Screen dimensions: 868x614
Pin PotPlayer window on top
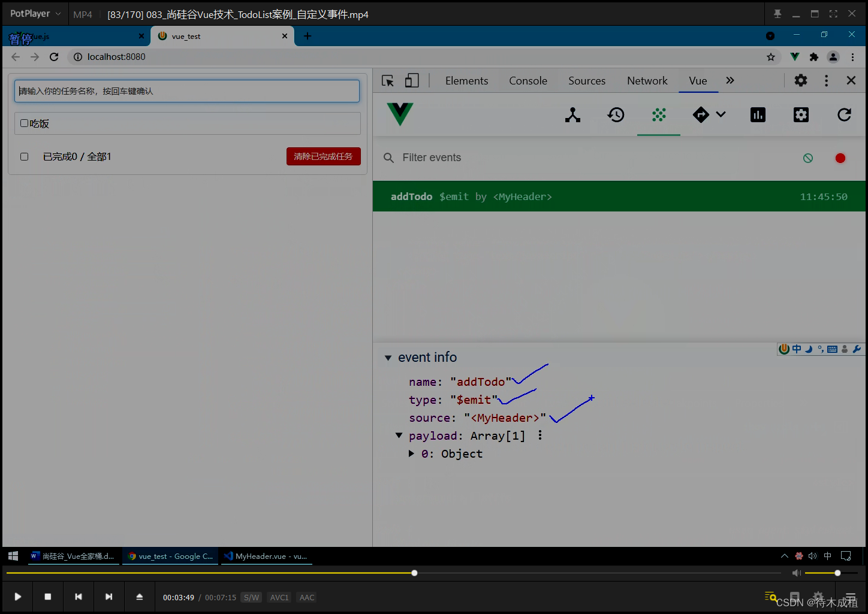coord(777,14)
